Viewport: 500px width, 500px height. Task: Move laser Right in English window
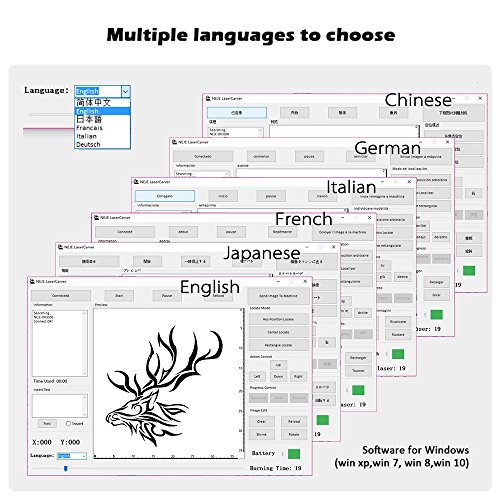coord(298,377)
